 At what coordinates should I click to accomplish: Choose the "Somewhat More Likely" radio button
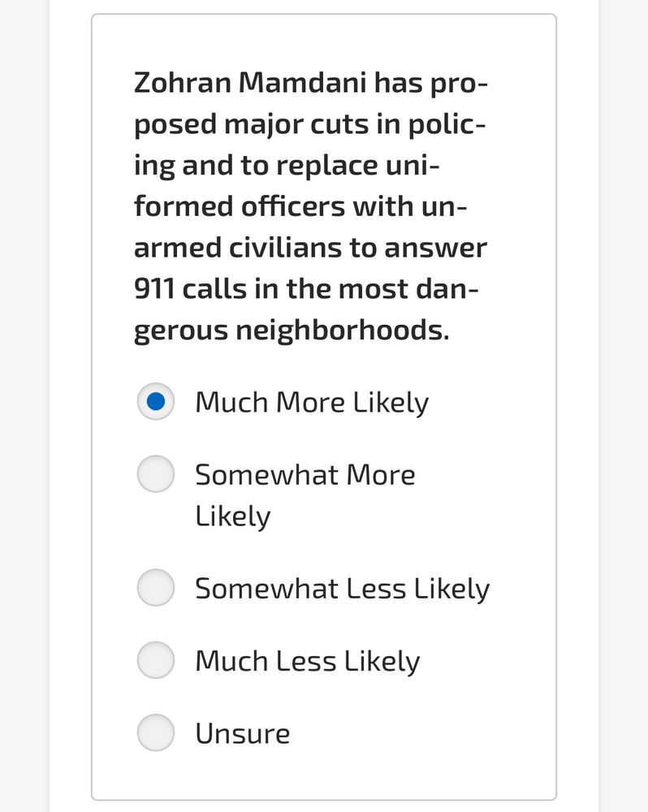pos(155,474)
